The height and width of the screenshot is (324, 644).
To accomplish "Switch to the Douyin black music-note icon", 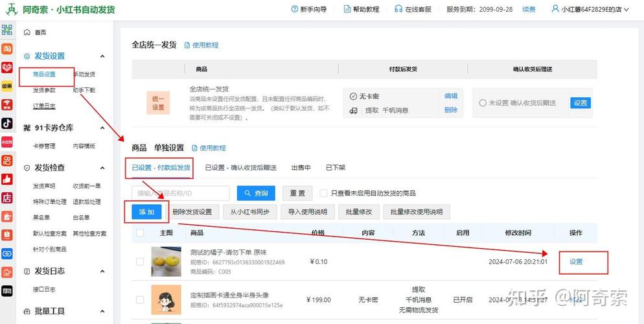I will 7,123.
